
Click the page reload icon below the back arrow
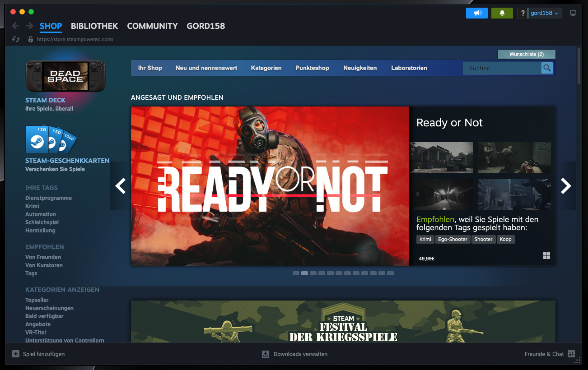click(x=15, y=39)
